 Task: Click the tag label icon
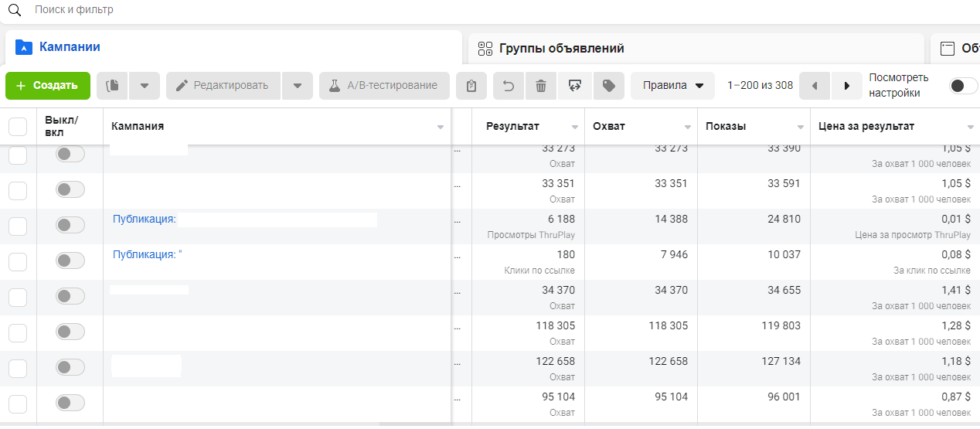point(609,86)
